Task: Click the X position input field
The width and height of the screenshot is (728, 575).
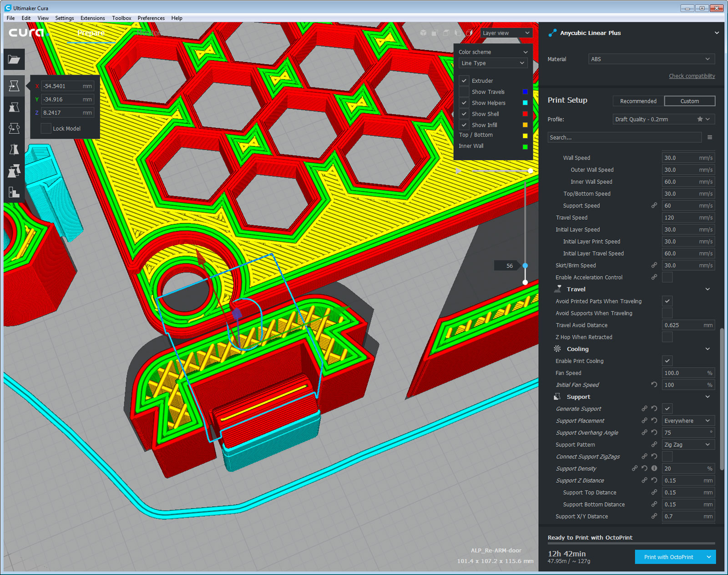Action: (x=67, y=86)
